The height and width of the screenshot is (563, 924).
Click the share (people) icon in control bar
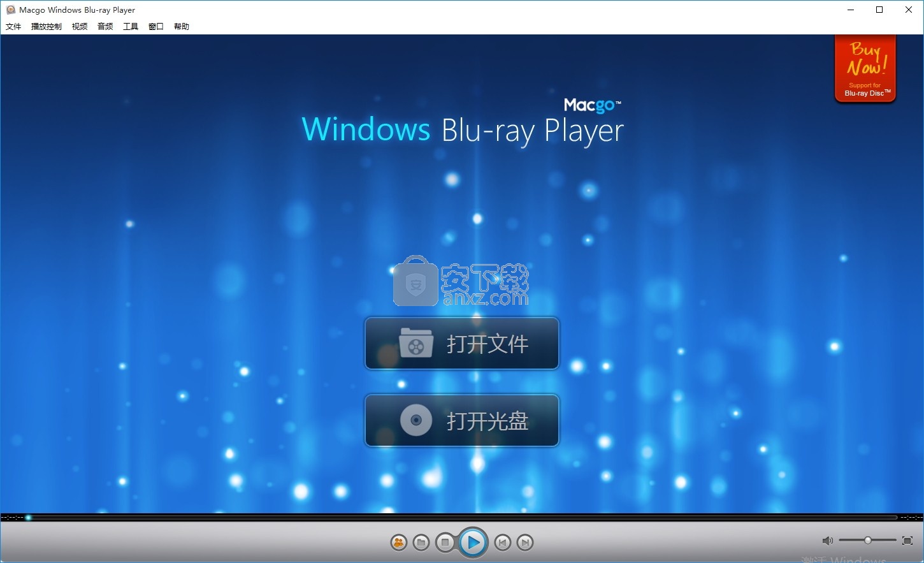click(399, 543)
